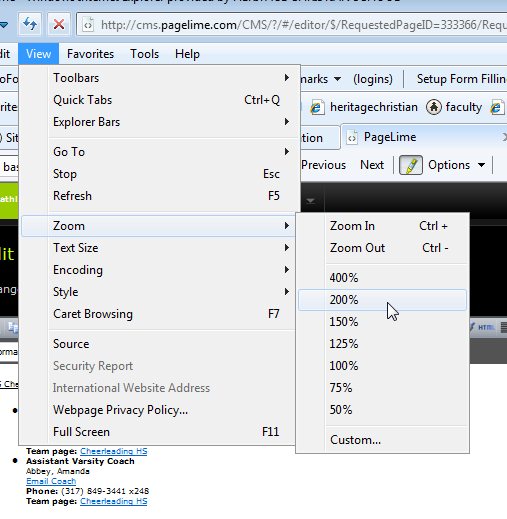Click the bookmarks dropdown arrow
The width and height of the screenshot is (507, 519).
pos(337,79)
